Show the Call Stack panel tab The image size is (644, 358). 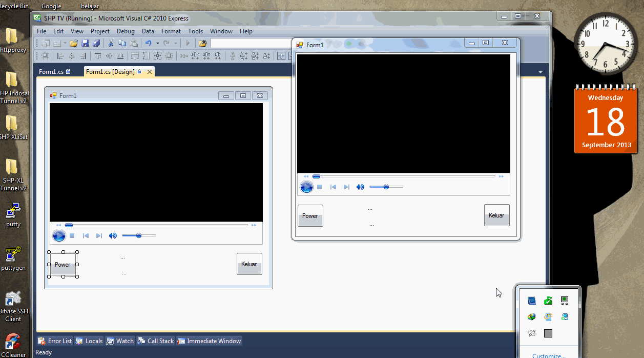click(156, 341)
